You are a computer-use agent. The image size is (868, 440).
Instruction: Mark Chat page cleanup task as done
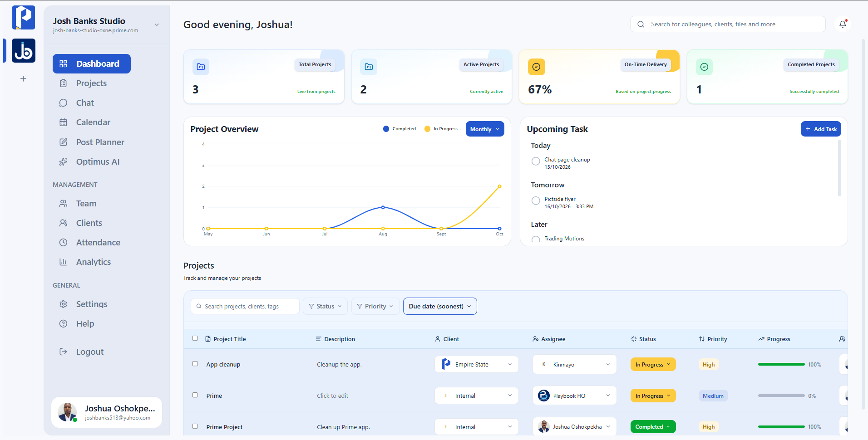pos(536,161)
